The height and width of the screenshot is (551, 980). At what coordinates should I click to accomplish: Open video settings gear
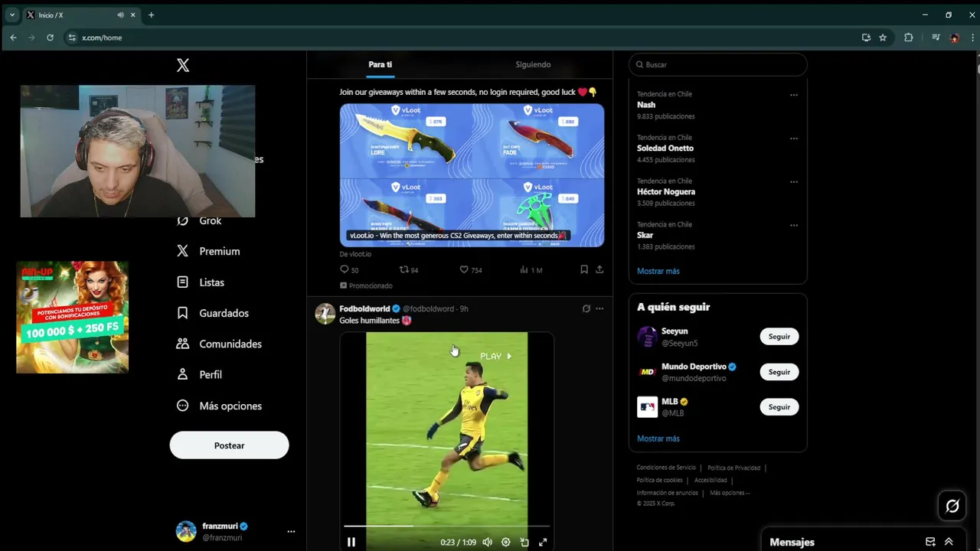pyautogui.click(x=505, y=542)
